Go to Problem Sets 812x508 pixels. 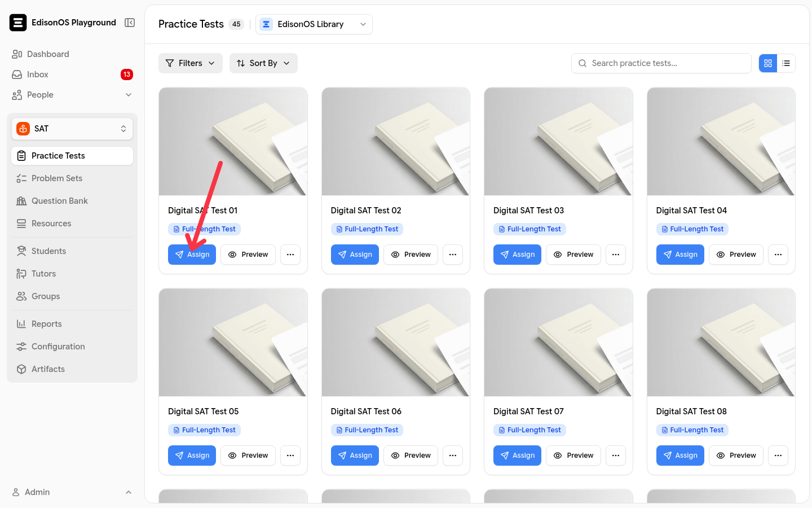click(72, 178)
